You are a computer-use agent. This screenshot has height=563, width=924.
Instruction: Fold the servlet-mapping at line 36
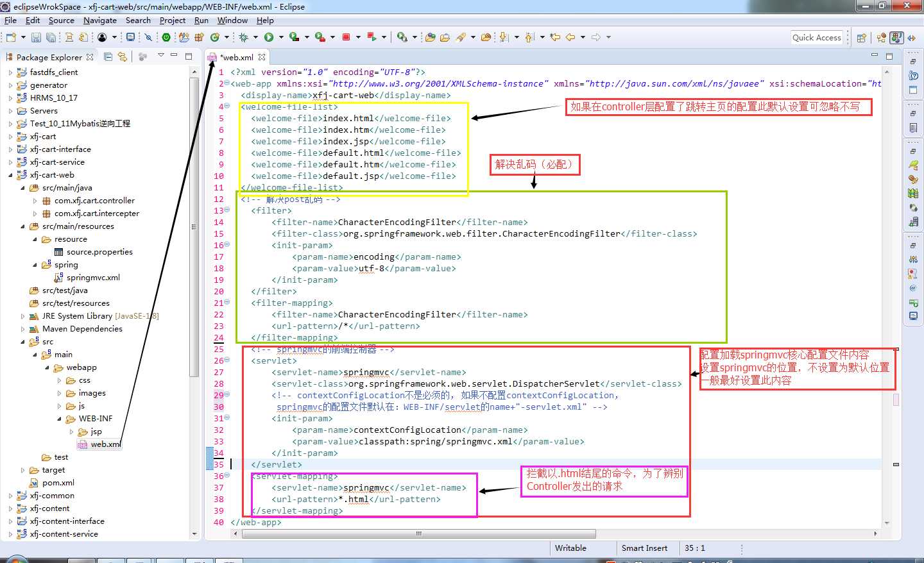click(227, 476)
